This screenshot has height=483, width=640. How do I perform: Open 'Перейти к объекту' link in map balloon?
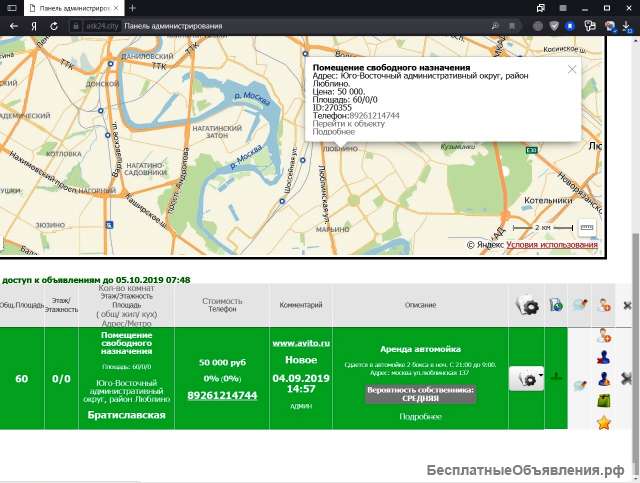coord(349,124)
